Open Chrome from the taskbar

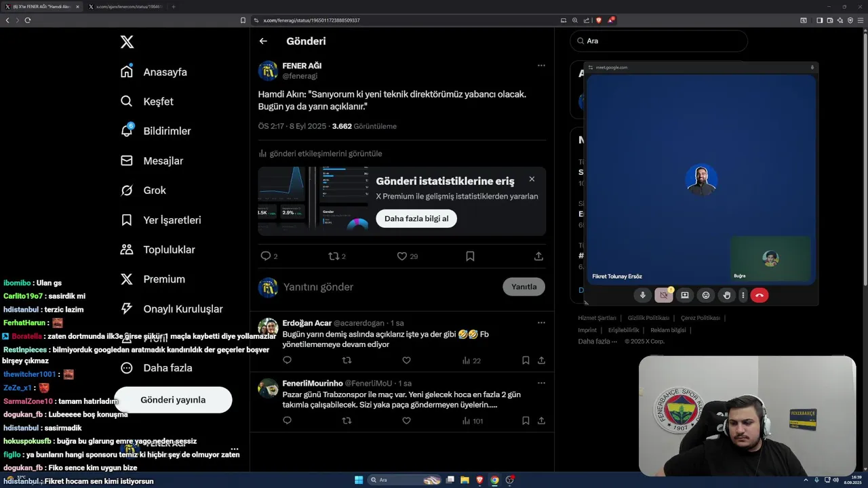coord(494,480)
